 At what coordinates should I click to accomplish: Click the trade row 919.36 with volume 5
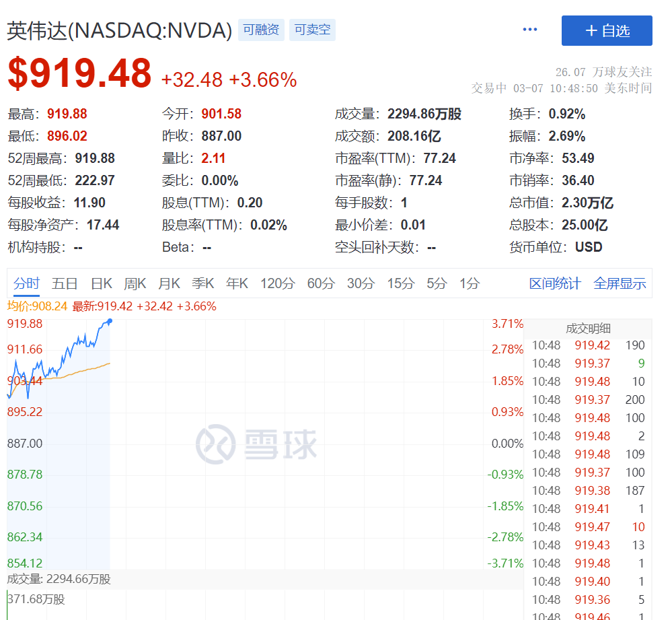588,599
